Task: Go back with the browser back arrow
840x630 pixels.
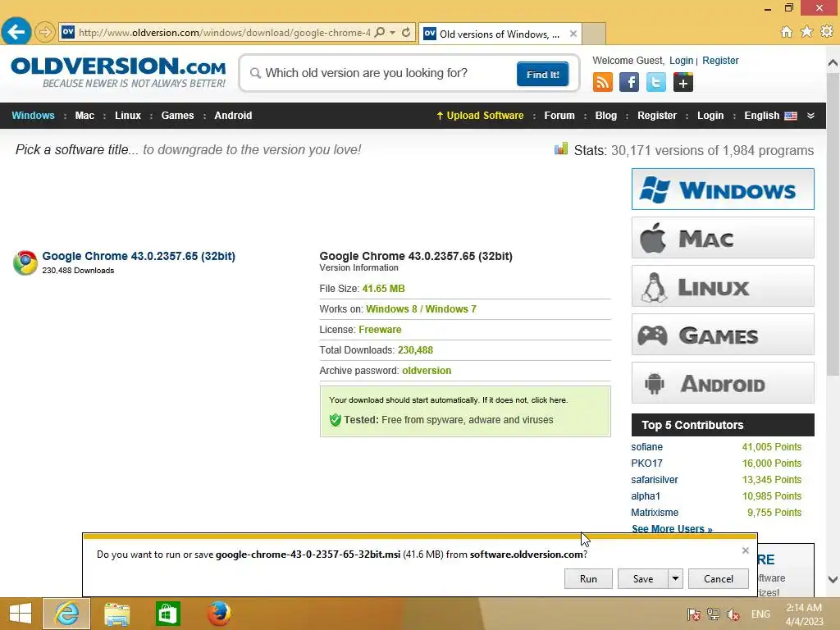Action: click(x=16, y=32)
